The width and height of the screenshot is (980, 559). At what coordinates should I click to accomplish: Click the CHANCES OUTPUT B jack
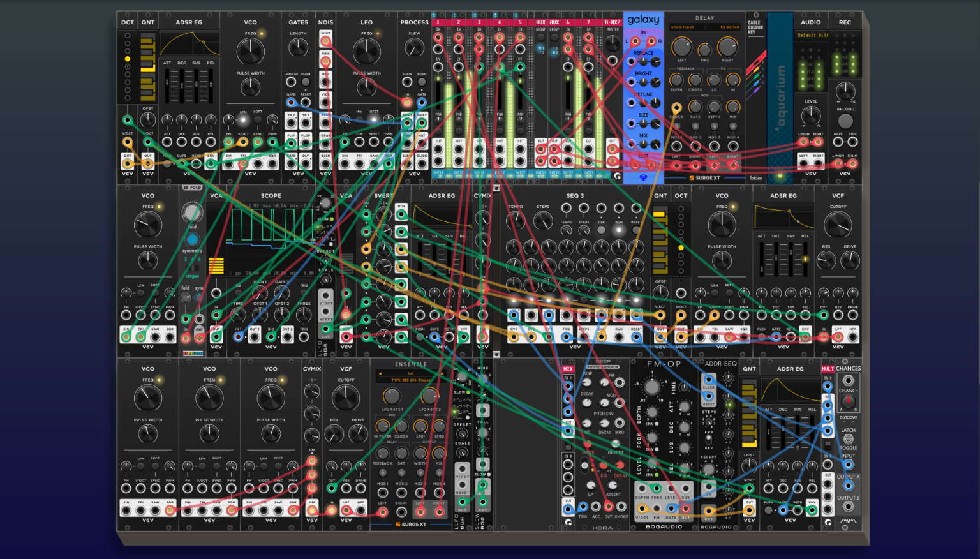tap(848, 507)
